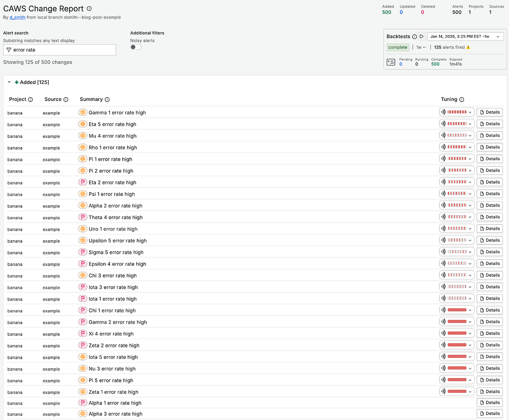Open Details for Upsilon 5 error rate high
509x420 pixels.
489,240
